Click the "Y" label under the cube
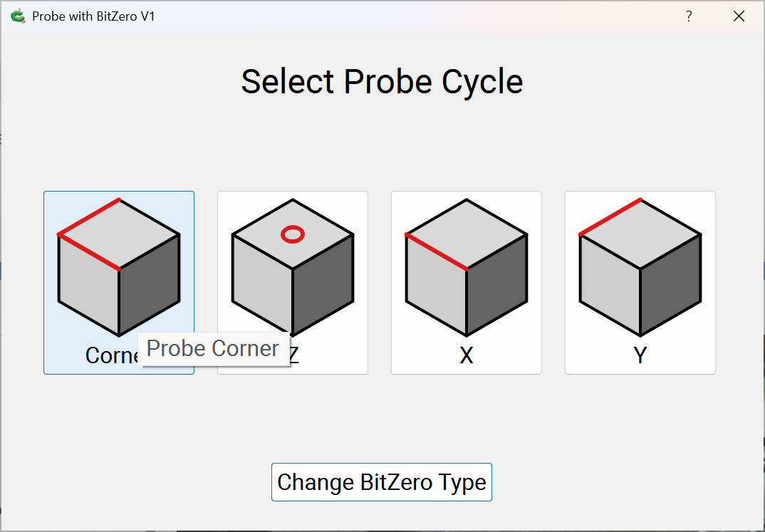The height and width of the screenshot is (532, 765). coord(640,355)
